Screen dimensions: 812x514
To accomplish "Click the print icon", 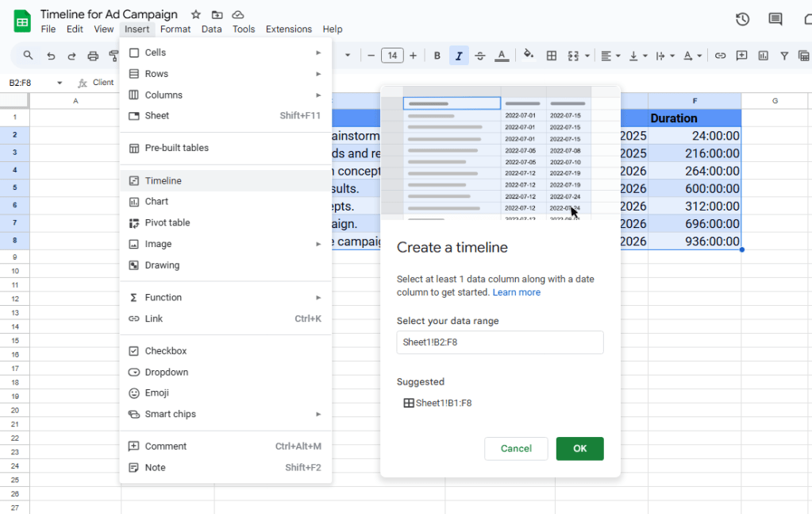I will pyautogui.click(x=93, y=56).
